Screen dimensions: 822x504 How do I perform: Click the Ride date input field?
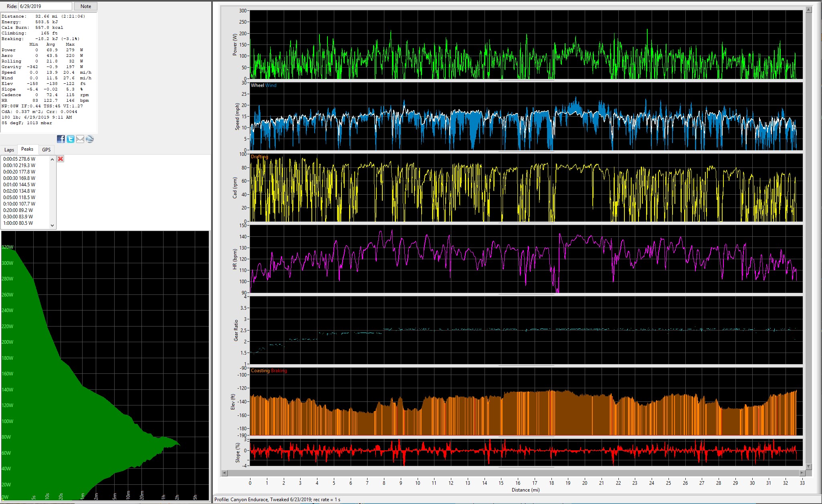(45, 6)
